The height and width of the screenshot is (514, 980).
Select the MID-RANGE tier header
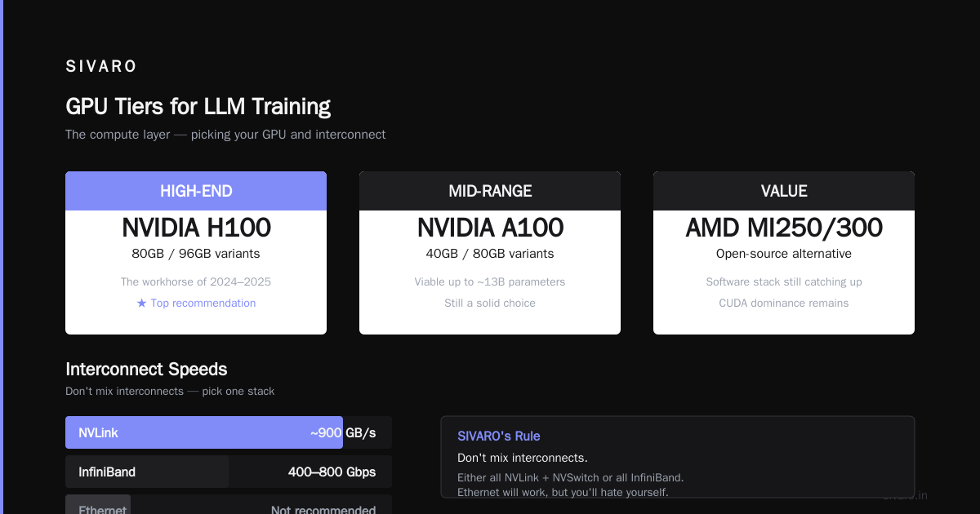tap(490, 191)
